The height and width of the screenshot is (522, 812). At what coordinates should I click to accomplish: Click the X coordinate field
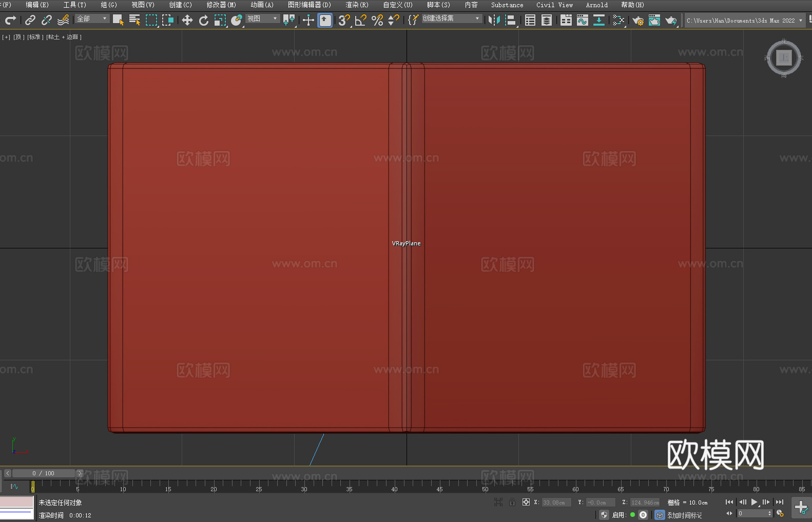tap(556, 502)
